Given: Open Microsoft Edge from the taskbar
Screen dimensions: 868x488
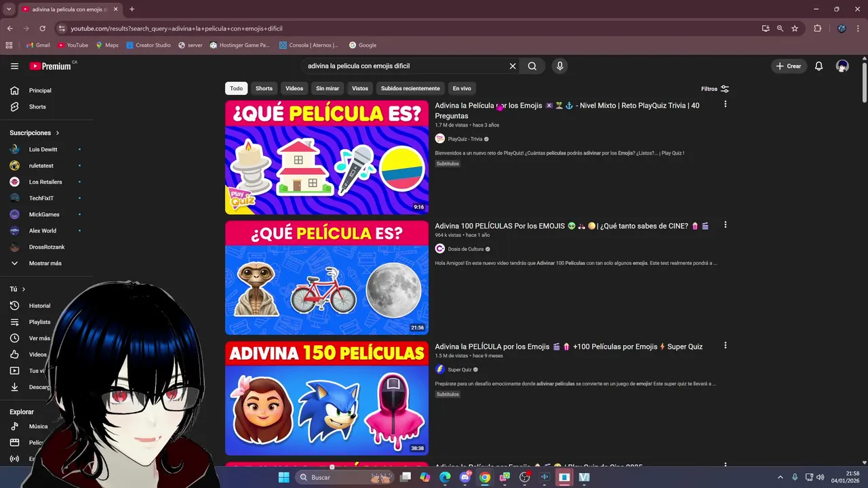Looking at the screenshot, I should pyautogui.click(x=445, y=477).
